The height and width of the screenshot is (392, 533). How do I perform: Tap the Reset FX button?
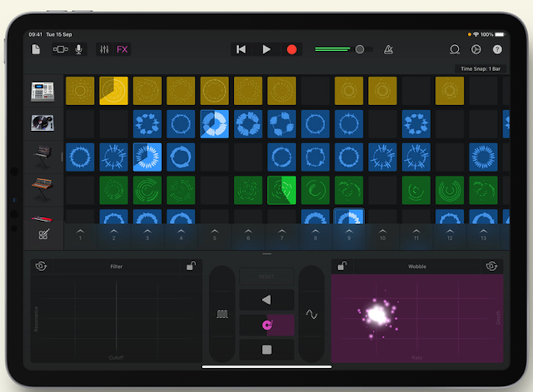click(266, 276)
